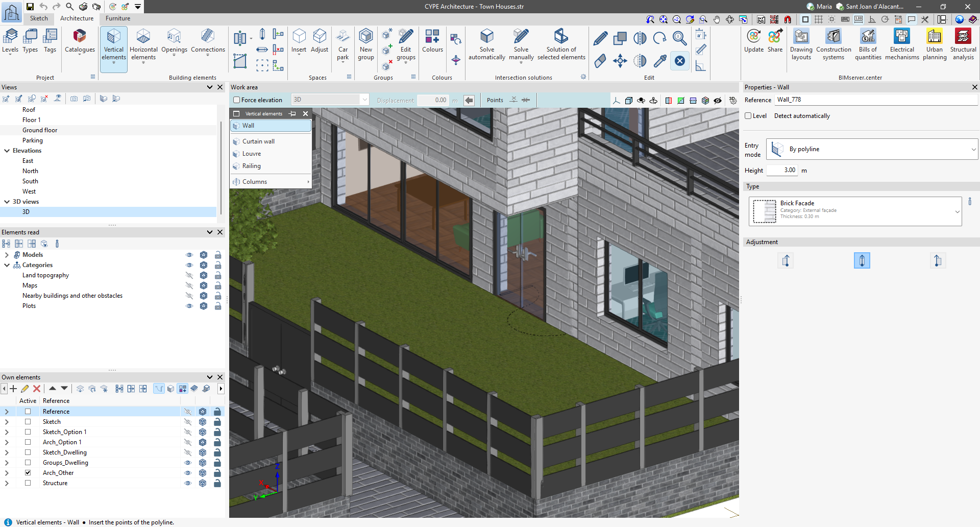
Task: Select the Openings tool
Action: tap(174, 41)
